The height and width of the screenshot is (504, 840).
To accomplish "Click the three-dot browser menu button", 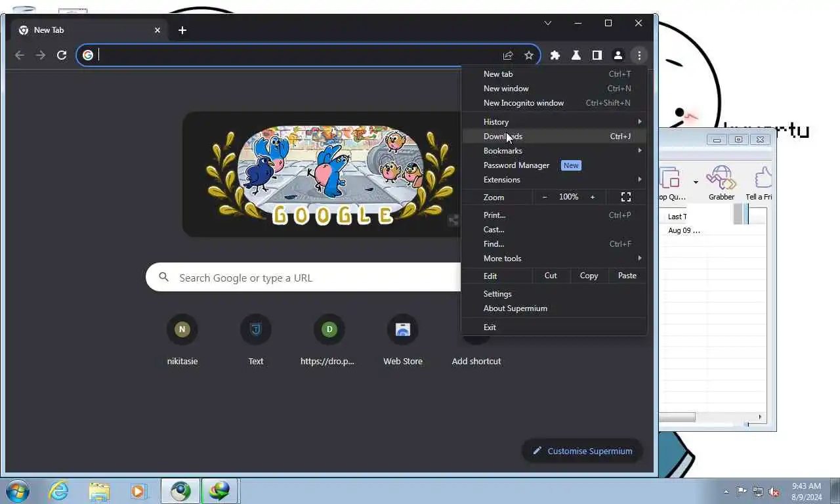I will coord(639,55).
